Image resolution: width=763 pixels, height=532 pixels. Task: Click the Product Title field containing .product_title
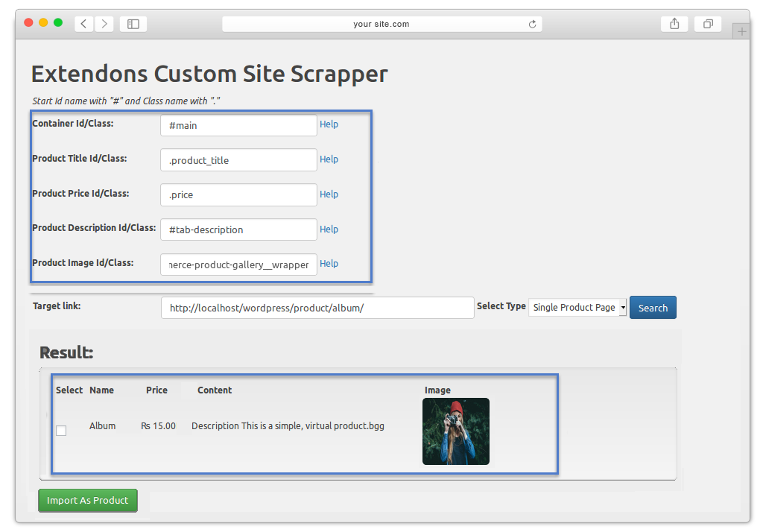238,160
